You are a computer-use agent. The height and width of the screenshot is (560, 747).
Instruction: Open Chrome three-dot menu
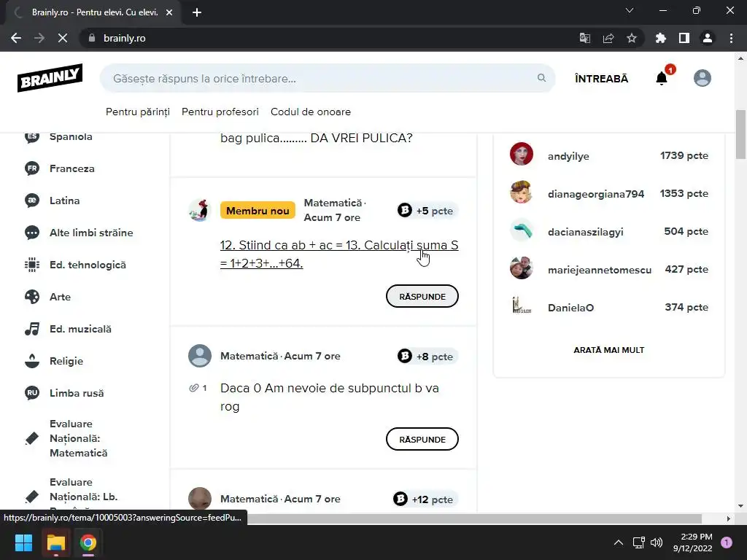click(731, 38)
